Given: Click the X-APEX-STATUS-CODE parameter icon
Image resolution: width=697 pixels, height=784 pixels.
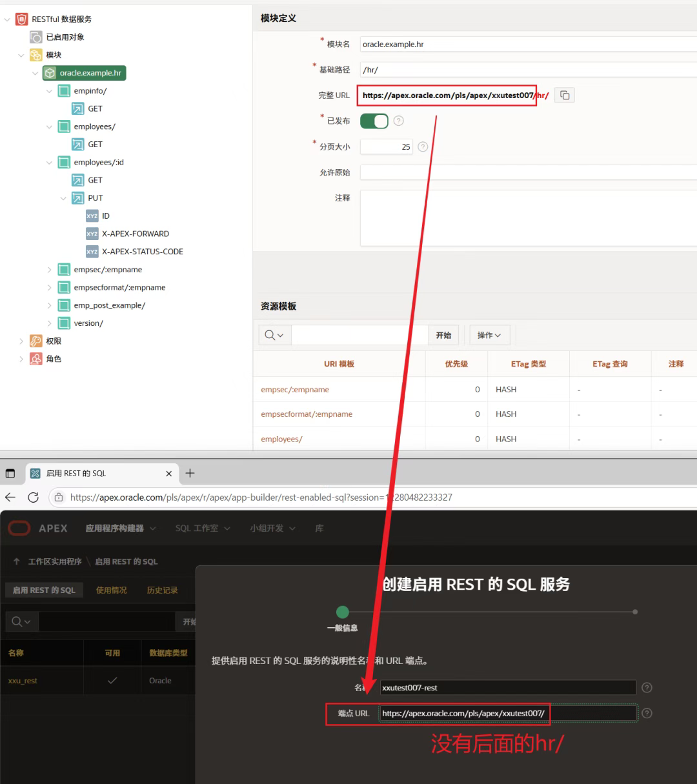Looking at the screenshot, I should (x=92, y=252).
